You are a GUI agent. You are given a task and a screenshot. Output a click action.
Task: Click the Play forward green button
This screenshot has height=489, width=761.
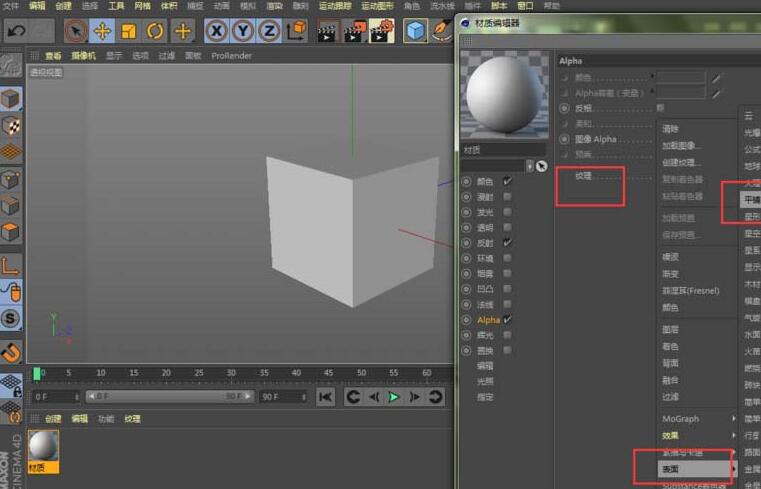[x=394, y=397]
